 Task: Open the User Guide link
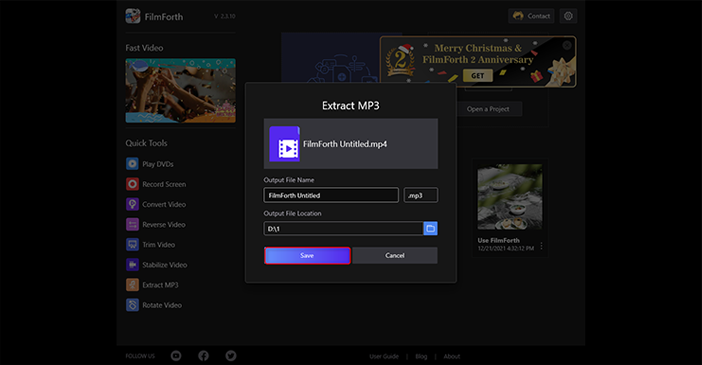(384, 356)
